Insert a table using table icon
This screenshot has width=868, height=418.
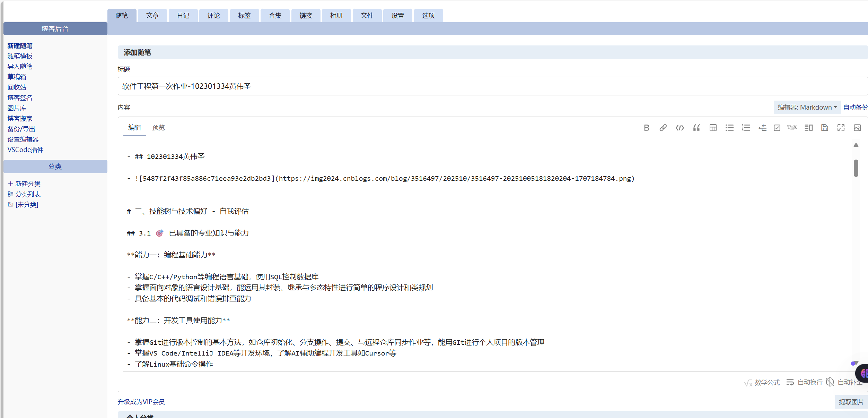(713, 128)
